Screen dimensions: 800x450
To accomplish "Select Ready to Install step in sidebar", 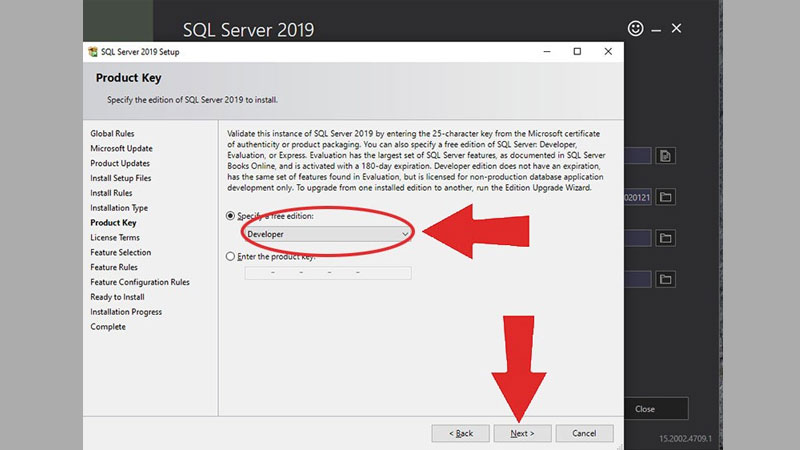I will tap(117, 297).
